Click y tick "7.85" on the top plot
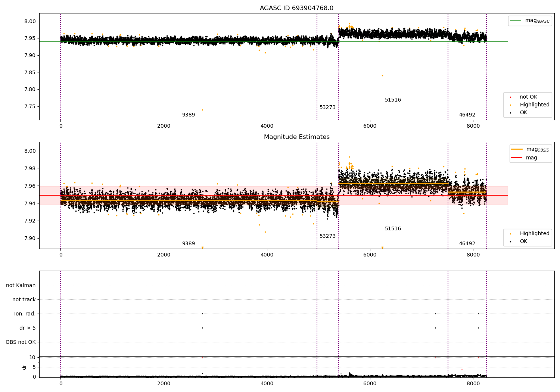The height and width of the screenshot is (392, 560). (x=29, y=72)
